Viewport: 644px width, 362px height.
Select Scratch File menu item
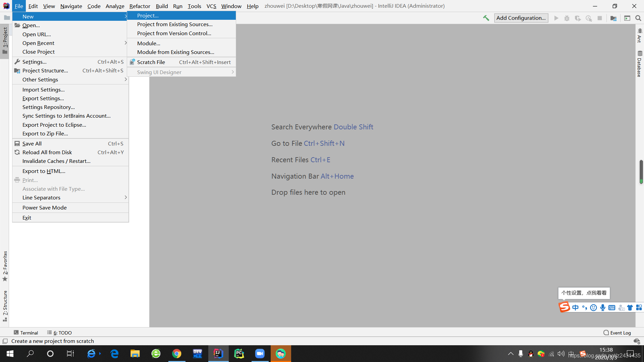coord(181,62)
